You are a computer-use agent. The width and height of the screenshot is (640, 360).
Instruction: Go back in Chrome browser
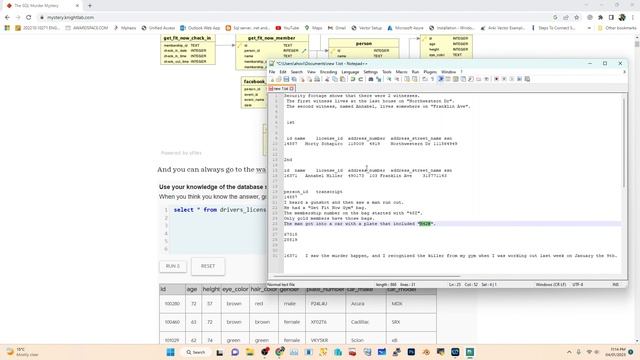7,18
